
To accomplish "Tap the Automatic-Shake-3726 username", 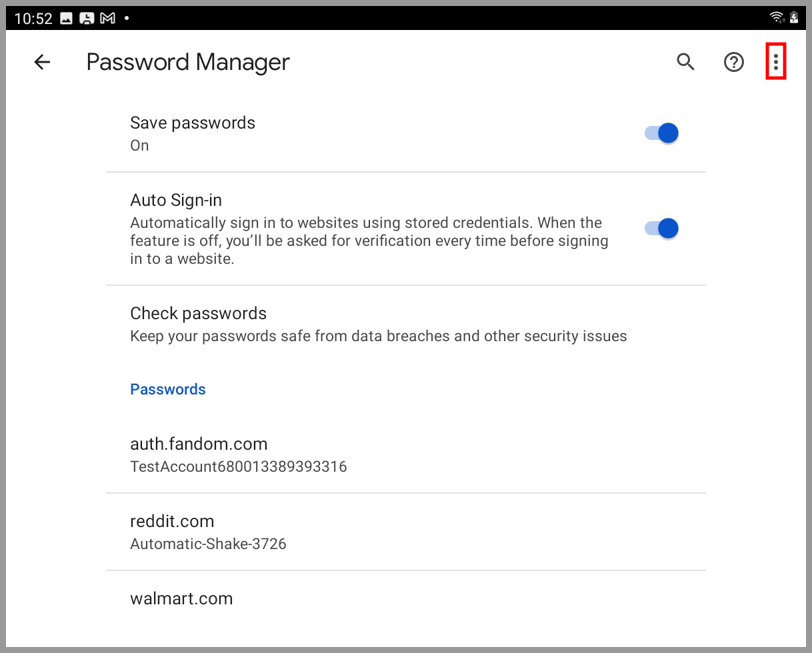I will click(208, 544).
